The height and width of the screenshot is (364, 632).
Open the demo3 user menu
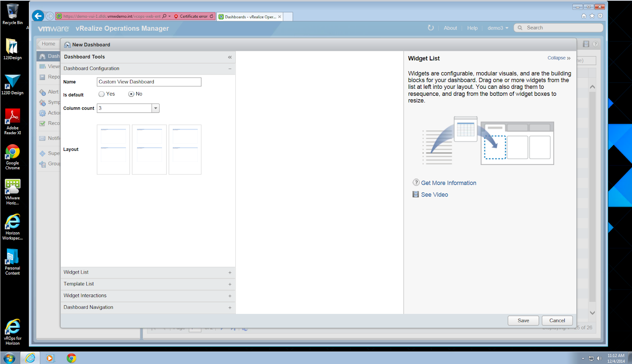pyautogui.click(x=498, y=28)
